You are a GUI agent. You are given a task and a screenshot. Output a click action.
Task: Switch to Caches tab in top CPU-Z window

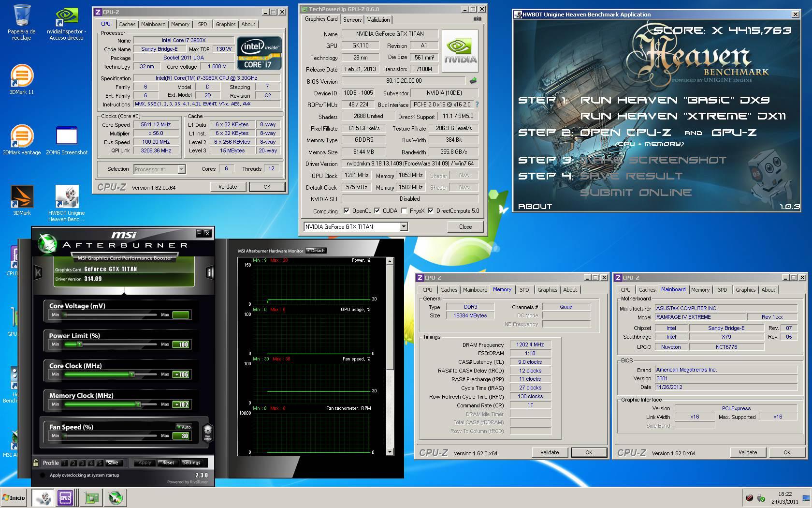pos(127,24)
